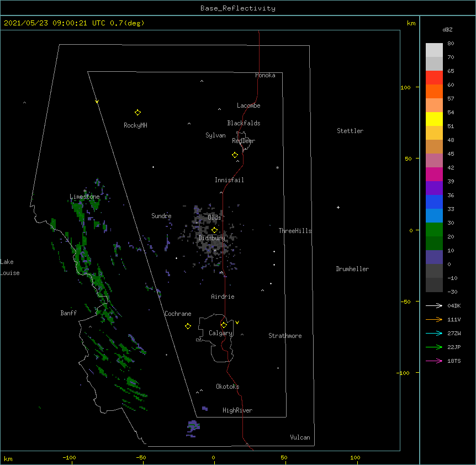476x465 pixels.
Task: Click the white 04DK arrow icon
Action: (x=434, y=305)
